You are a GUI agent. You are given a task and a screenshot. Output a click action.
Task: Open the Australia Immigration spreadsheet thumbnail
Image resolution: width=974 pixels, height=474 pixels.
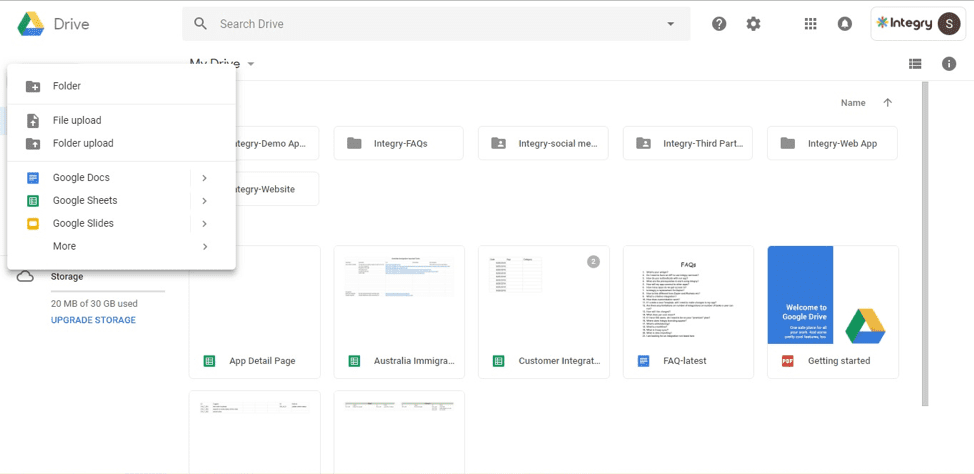click(x=399, y=295)
